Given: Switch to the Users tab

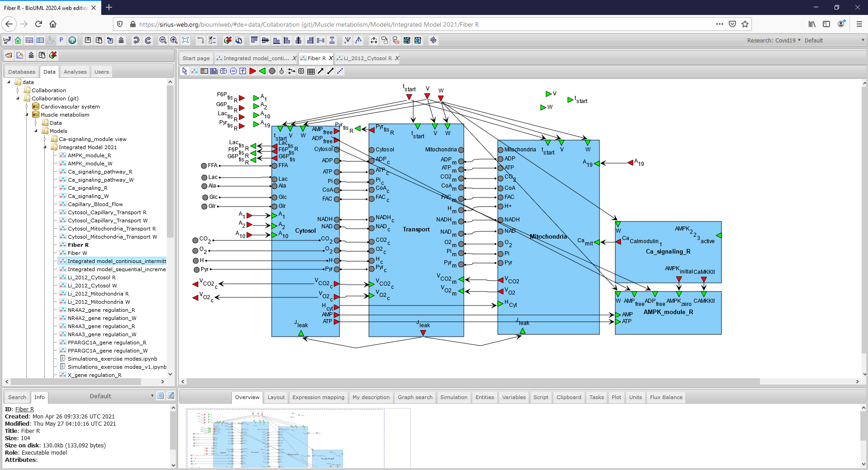Looking at the screenshot, I should pos(102,72).
